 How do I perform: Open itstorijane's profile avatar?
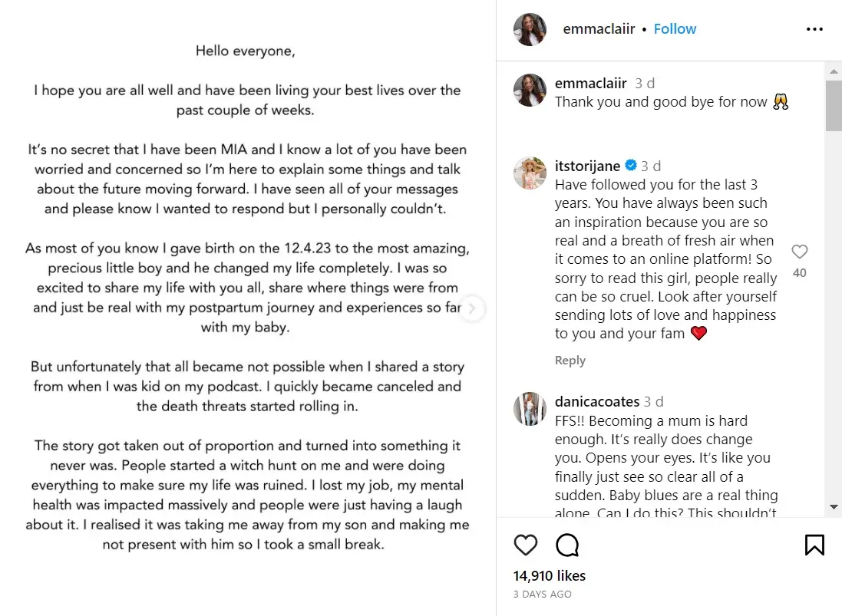tap(530, 173)
